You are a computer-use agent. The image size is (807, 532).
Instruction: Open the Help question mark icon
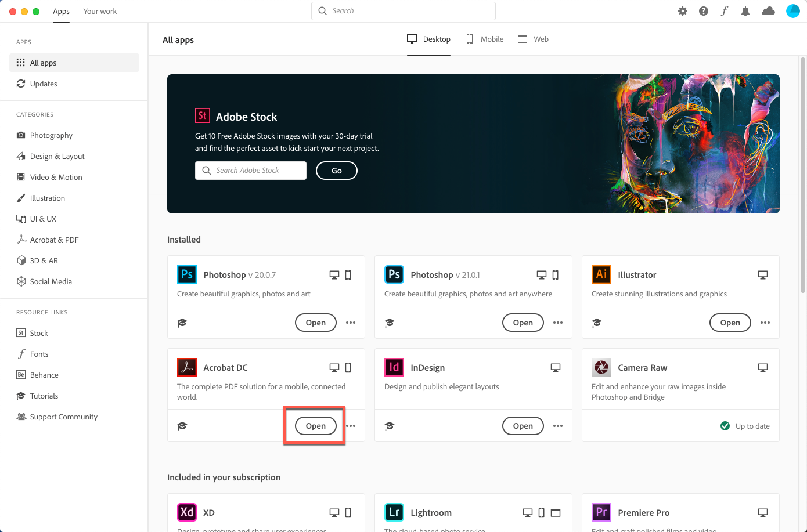tap(704, 11)
